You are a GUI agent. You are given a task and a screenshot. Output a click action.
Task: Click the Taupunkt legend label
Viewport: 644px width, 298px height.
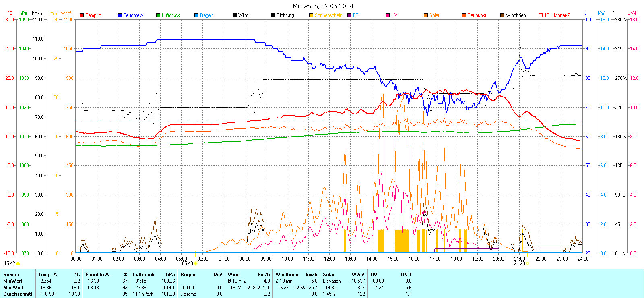tap(477, 15)
